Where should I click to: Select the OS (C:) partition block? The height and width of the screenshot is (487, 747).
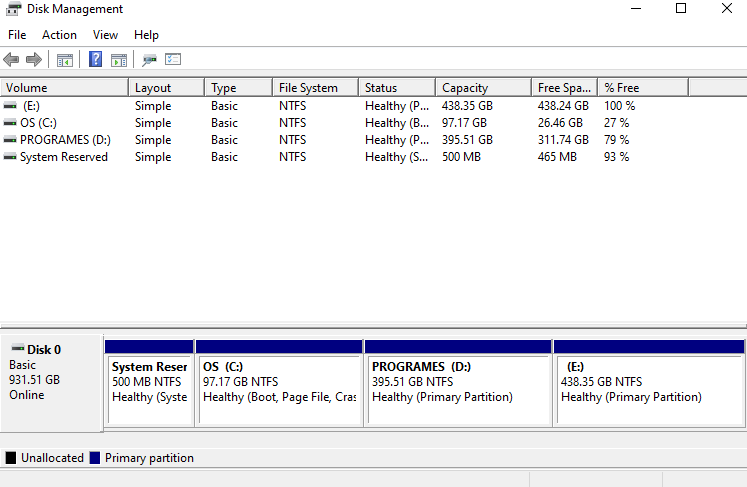[279, 383]
